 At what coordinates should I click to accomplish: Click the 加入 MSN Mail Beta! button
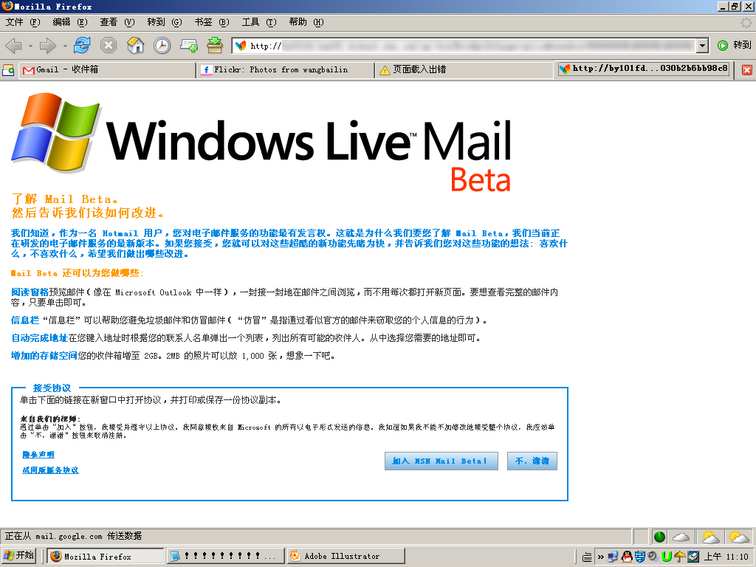[x=441, y=461]
